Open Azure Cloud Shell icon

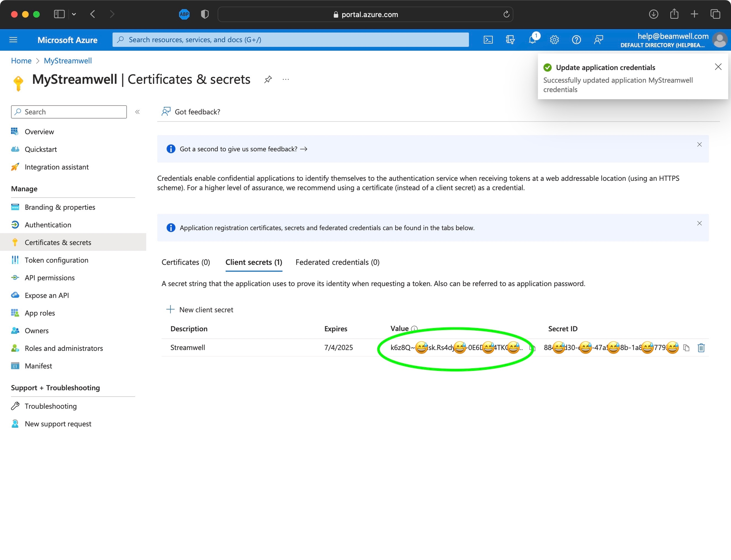pyautogui.click(x=488, y=40)
